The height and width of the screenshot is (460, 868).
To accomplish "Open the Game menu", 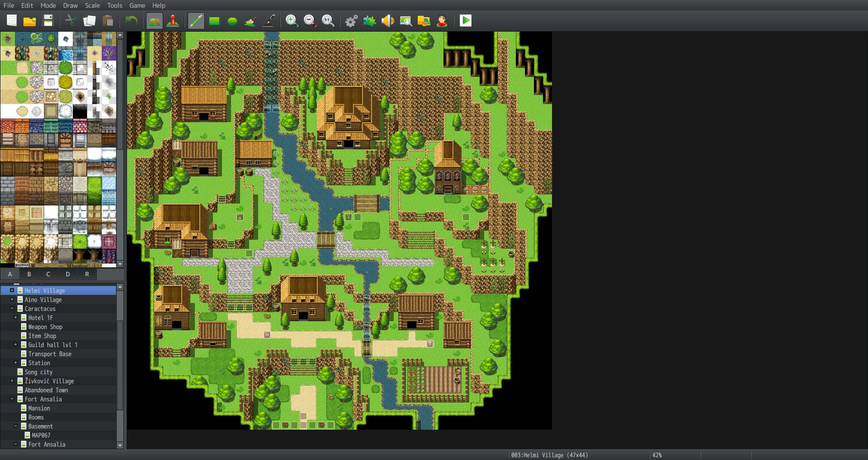I will click(x=137, y=5).
